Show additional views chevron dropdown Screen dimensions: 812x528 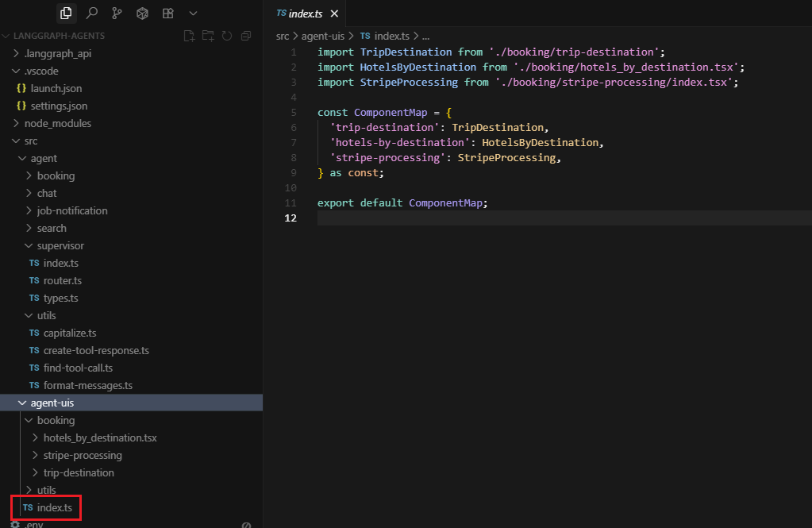click(x=193, y=13)
